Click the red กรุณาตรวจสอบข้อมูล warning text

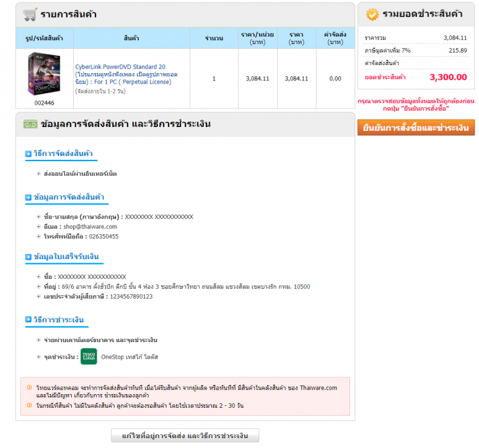coord(416,105)
